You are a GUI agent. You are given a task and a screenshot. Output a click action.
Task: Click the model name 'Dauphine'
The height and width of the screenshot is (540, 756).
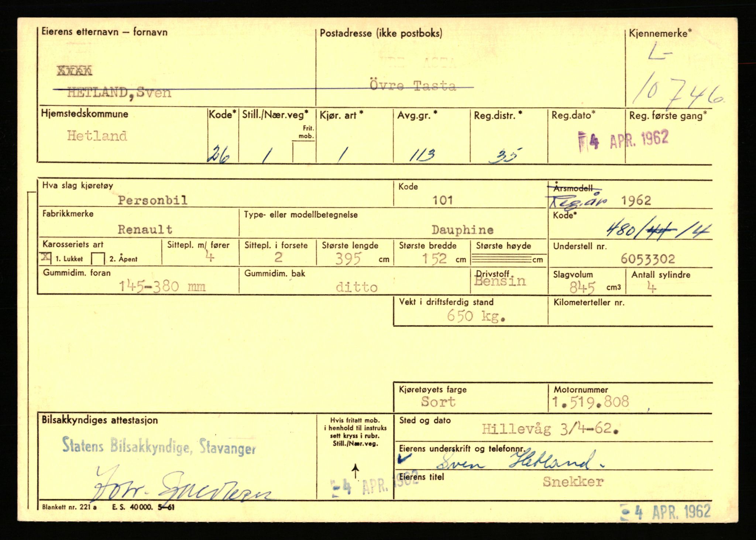click(x=463, y=230)
